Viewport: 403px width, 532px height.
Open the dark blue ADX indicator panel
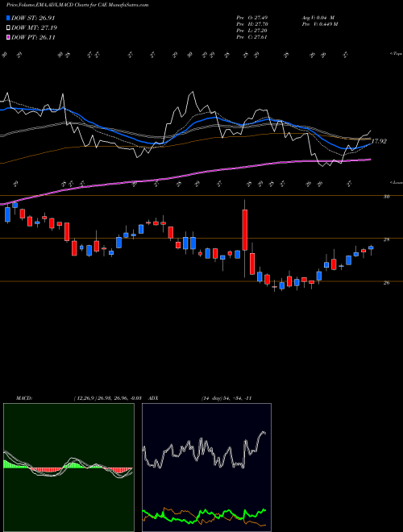click(x=206, y=468)
